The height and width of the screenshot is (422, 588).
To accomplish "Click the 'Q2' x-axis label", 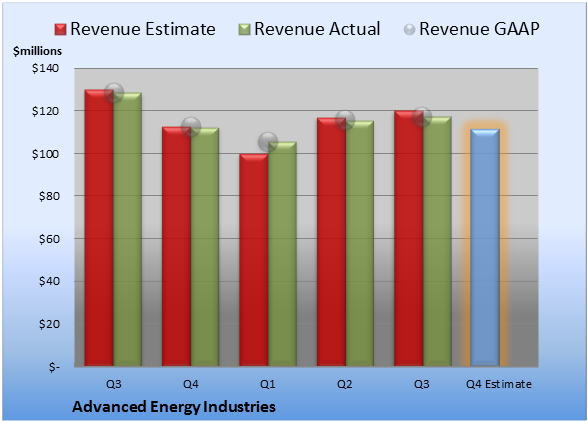I will pyautogui.click(x=345, y=384).
